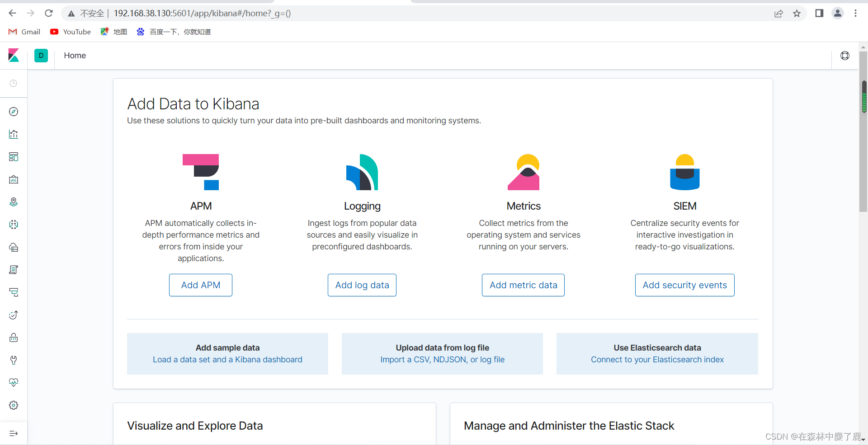Open APM icon in sidebar
Viewport: 868px width, 445px height.
pyautogui.click(x=14, y=292)
